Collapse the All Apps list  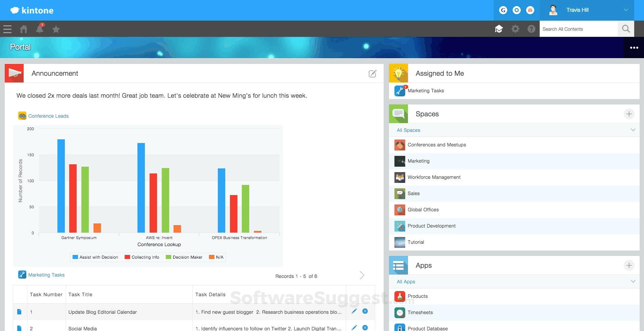(x=633, y=281)
